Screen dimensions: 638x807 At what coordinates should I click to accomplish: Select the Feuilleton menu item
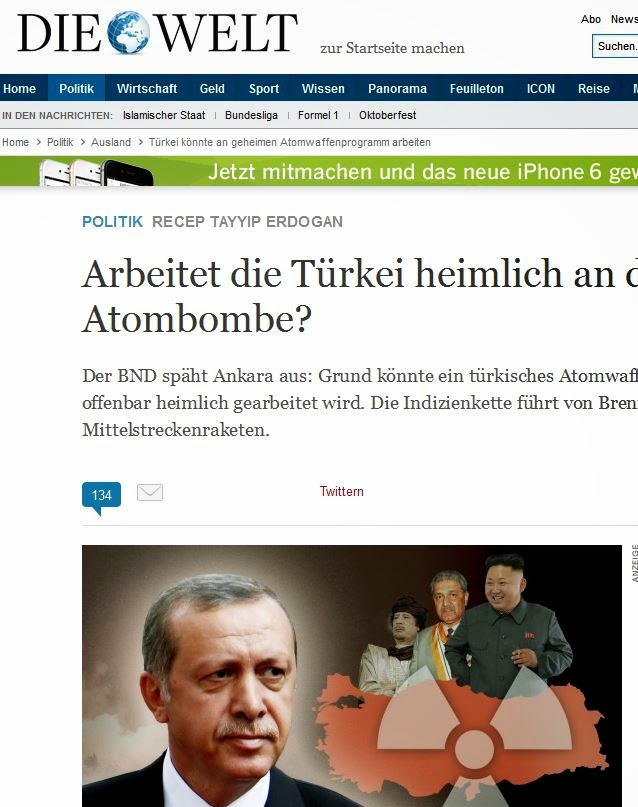tap(476, 89)
